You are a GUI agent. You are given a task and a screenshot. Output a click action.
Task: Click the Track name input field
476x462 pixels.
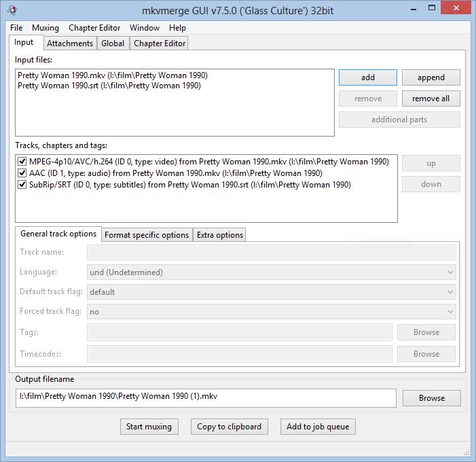(x=272, y=252)
